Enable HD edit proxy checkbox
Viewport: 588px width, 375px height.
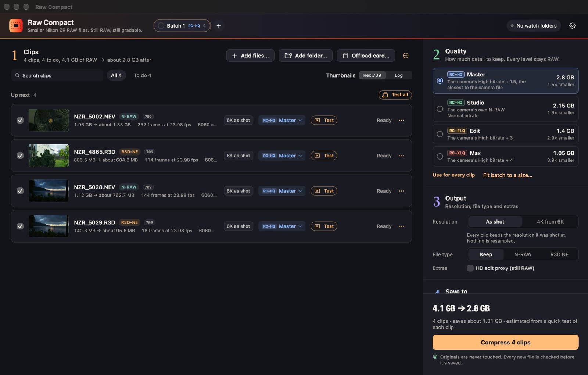tap(470, 268)
